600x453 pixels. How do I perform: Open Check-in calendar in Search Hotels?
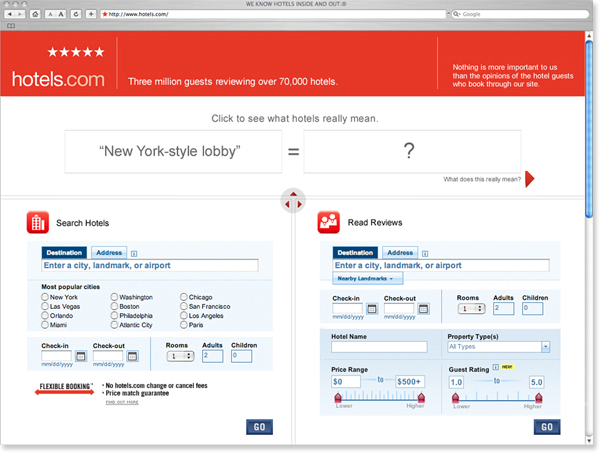(x=81, y=356)
